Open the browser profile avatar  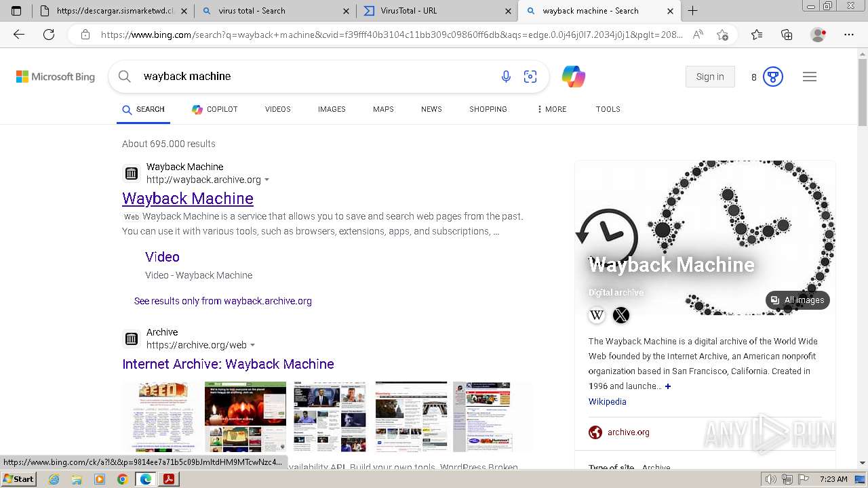818,35
